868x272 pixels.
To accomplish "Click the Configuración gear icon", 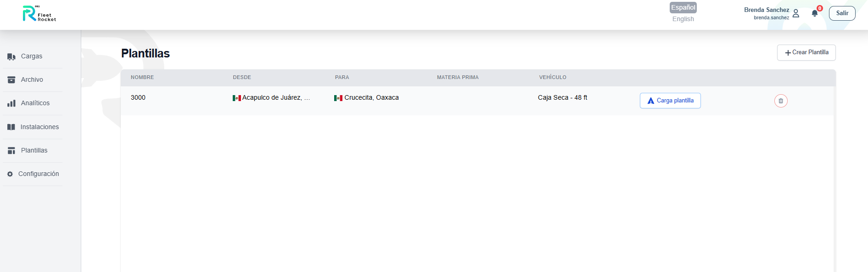I will coord(10,174).
